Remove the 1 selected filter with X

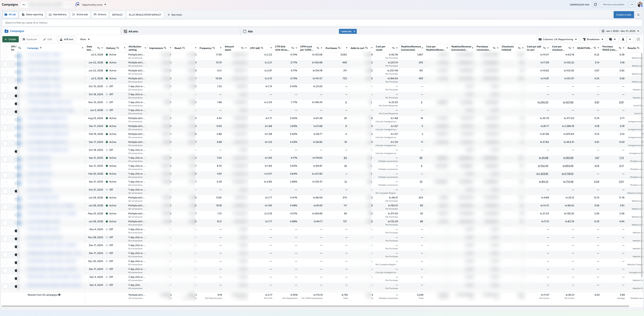[354, 32]
